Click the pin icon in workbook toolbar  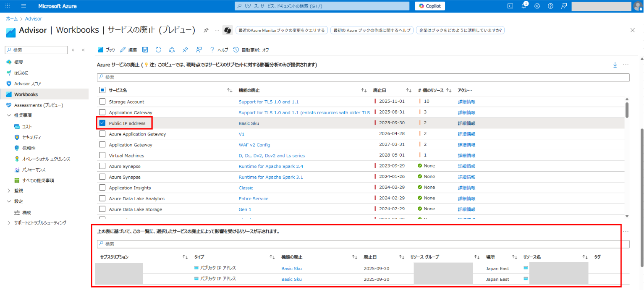coord(185,50)
